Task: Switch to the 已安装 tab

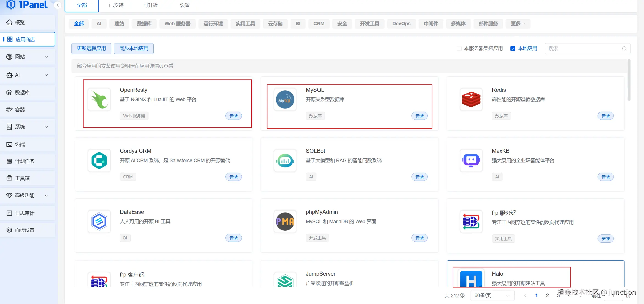Action: pyautogui.click(x=116, y=5)
